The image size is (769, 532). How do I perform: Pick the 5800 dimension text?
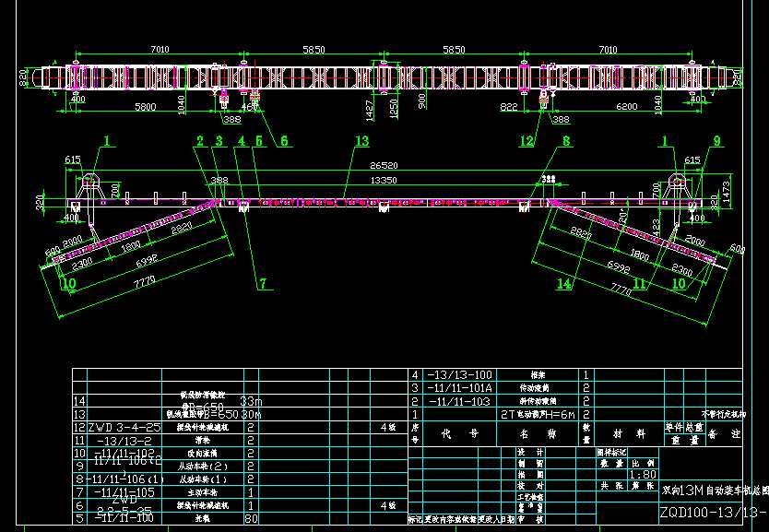(x=145, y=106)
